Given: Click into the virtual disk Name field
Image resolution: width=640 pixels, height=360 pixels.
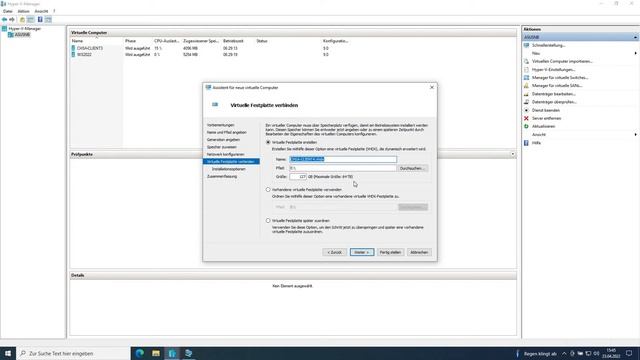Looking at the screenshot, I should click(343, 159).
